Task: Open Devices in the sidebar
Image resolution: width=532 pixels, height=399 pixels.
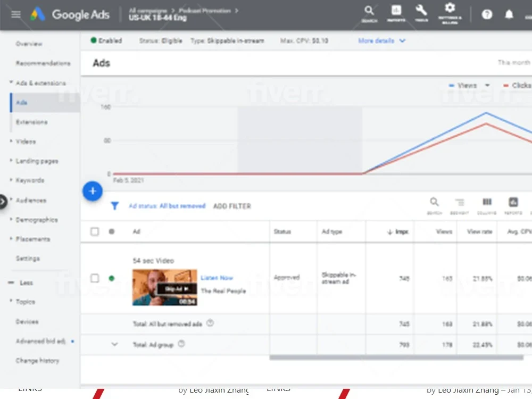Action: [27, 322]
